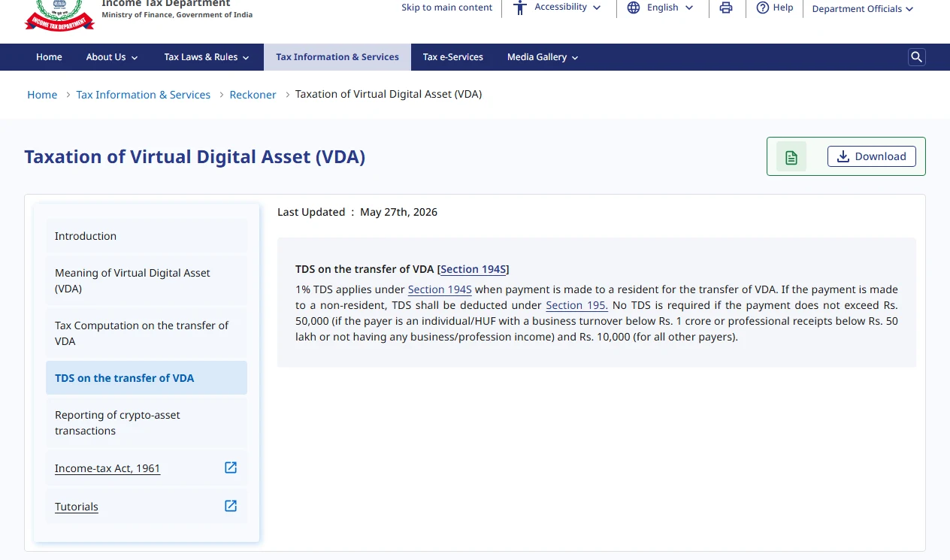Expand the Media Gallery menu
This screenshot has width=950, height=560.
[x=543, y=57]
